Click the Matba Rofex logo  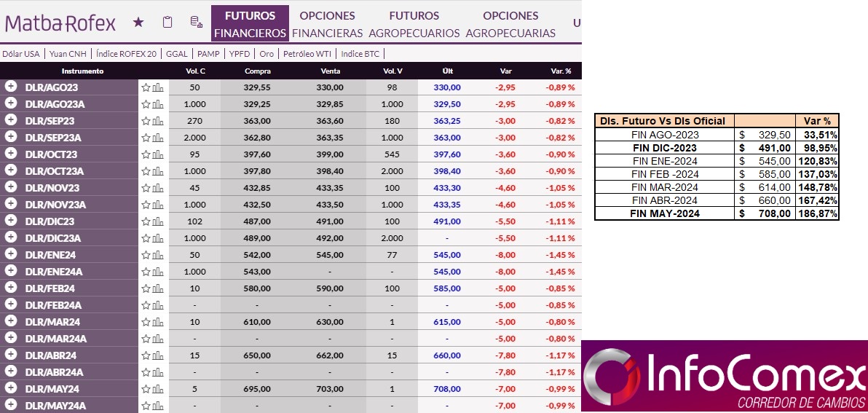(x=60, y=23)
